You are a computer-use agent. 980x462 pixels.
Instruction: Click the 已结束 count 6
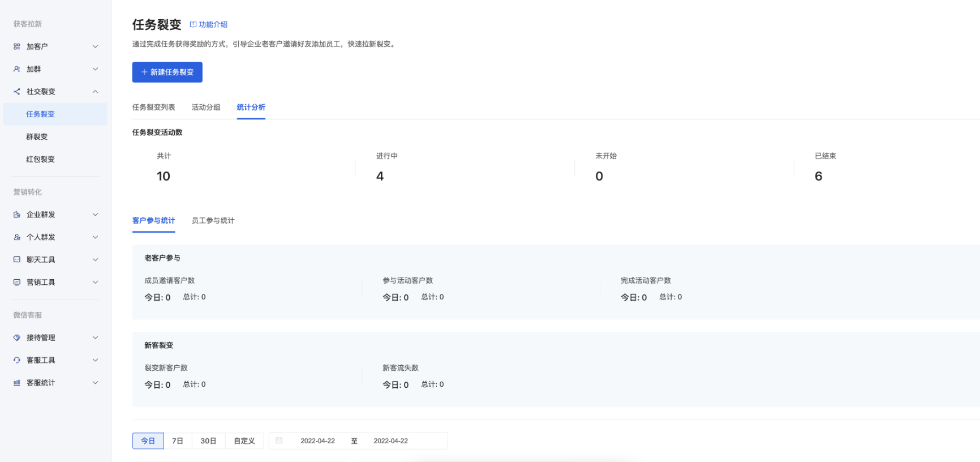(819, 176)
